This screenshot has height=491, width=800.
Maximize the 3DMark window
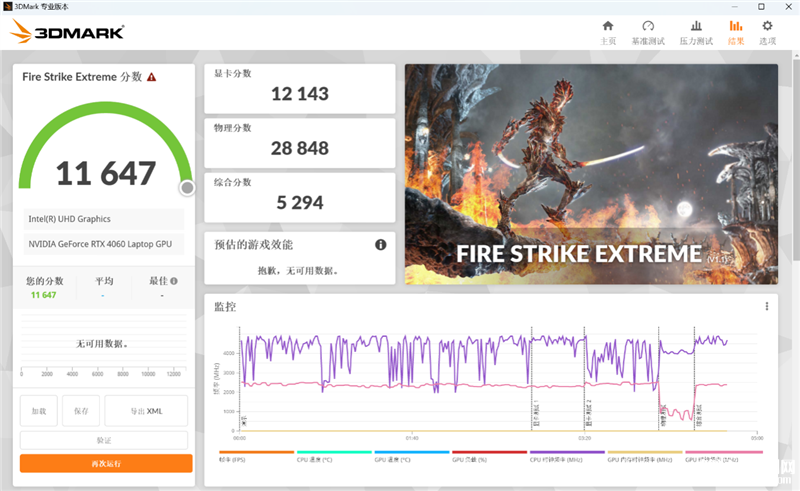tap(761, 7)
